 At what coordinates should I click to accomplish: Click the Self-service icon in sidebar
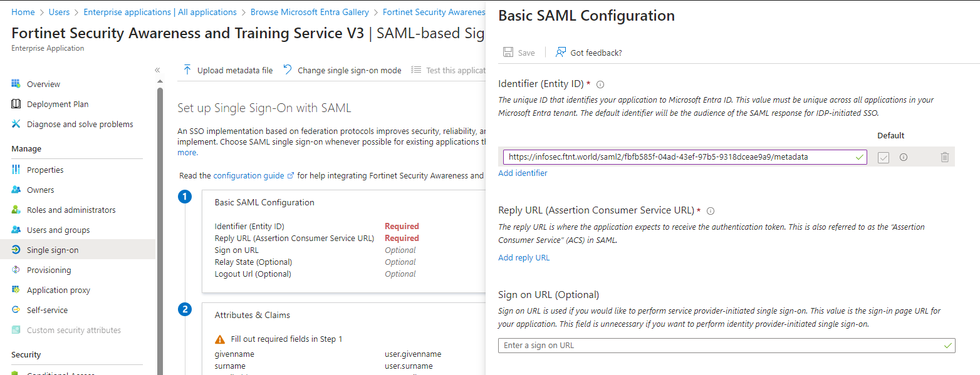coord(16,310)
